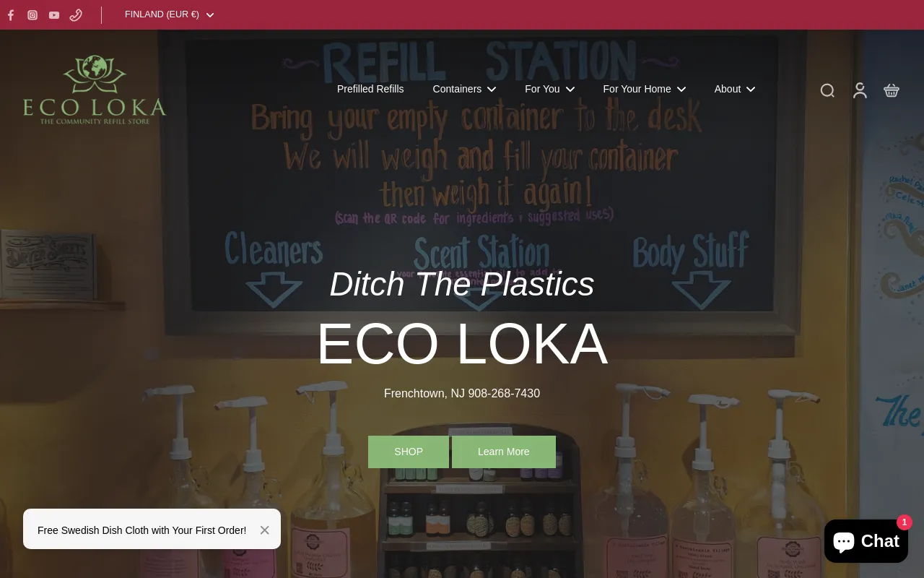Click the green SHOP button
Image resolution: width=924 pixels, height=578 pixels.
tap(409, 452)
